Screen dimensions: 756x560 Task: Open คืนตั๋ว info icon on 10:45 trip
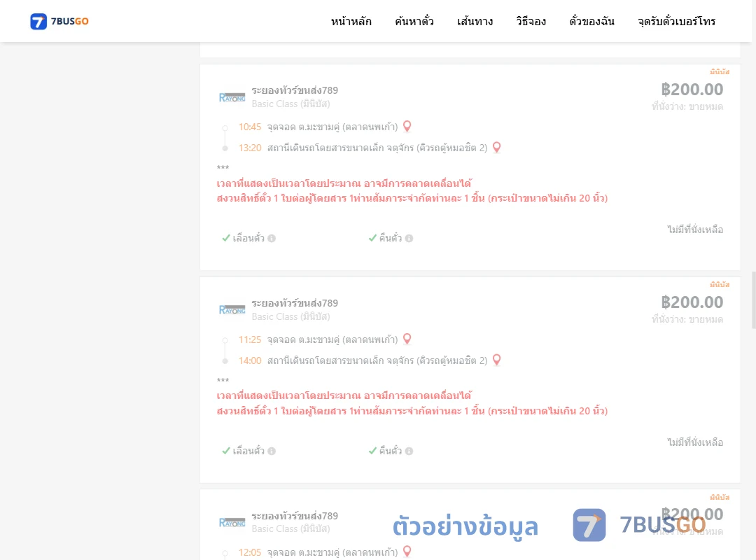[409, 238]
